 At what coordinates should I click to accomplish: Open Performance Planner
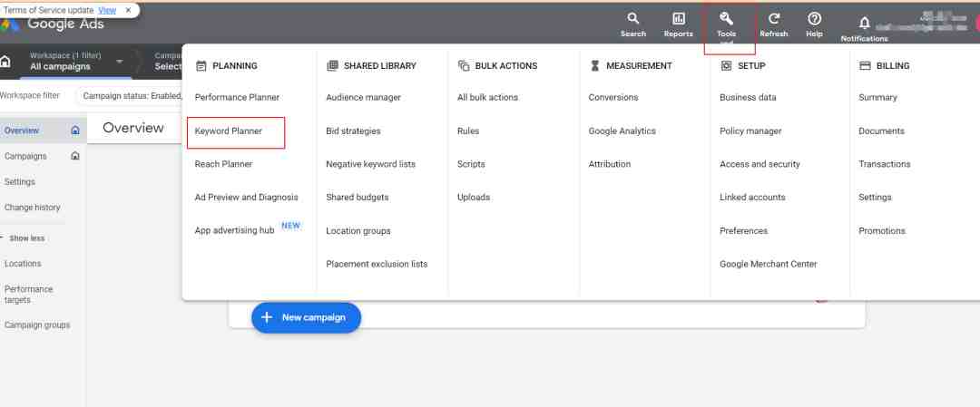pos(237,97)
